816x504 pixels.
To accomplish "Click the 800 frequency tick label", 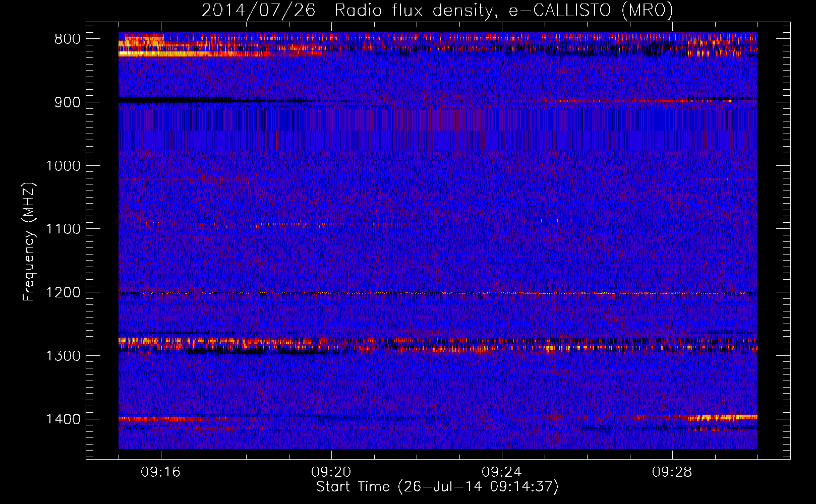I will [x=67, y=39].
